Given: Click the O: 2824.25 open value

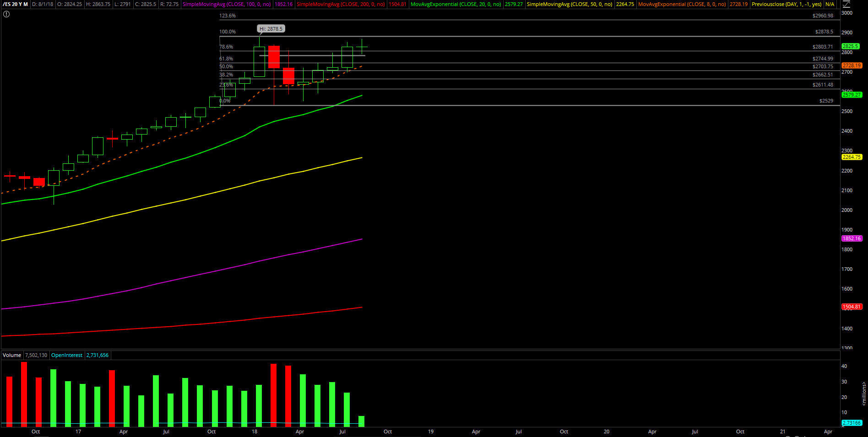Looking at the screenshot, I should [x=70, y=4].
